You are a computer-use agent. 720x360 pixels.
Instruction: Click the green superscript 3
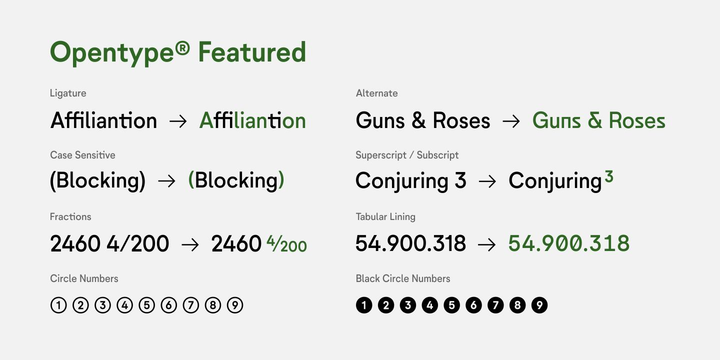[609, 177]
